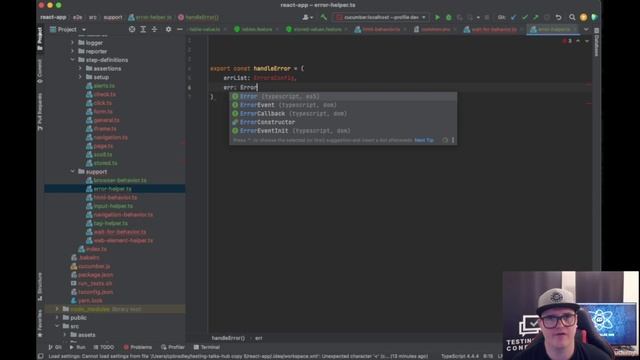Collapse the step-definitions folder

click(73, 60)
